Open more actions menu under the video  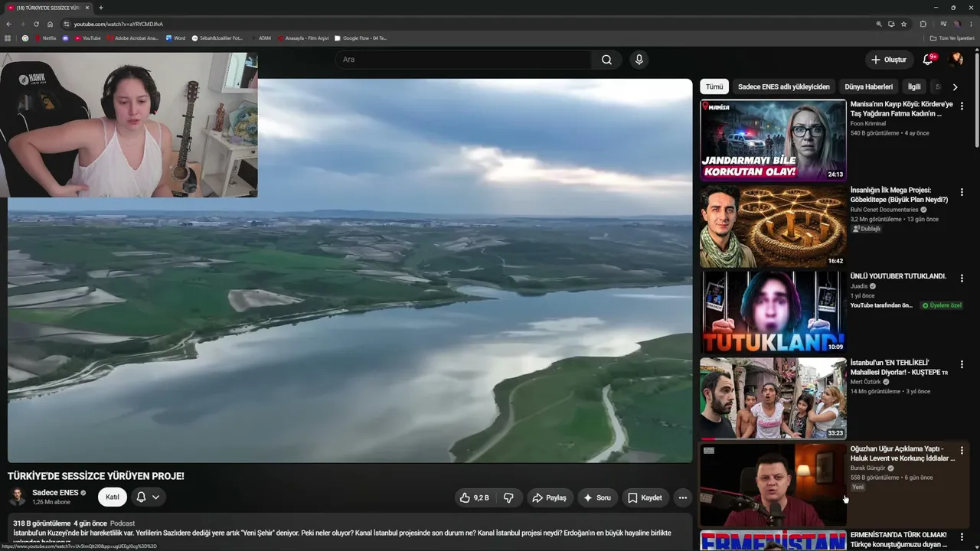click(x=683, y=497)
